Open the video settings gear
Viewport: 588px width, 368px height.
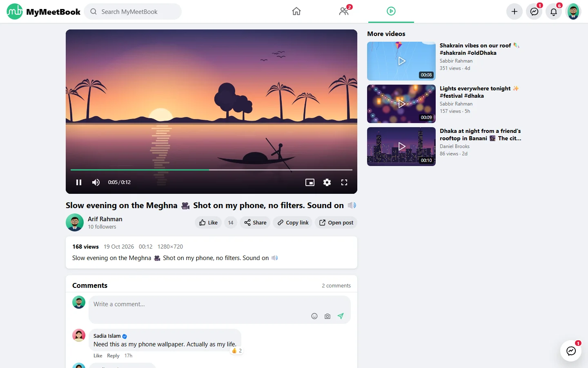[327, 182]
